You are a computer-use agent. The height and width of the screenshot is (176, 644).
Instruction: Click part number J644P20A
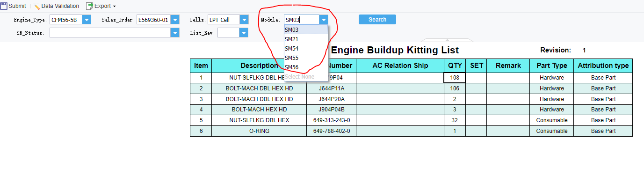[x=332, y=99]
